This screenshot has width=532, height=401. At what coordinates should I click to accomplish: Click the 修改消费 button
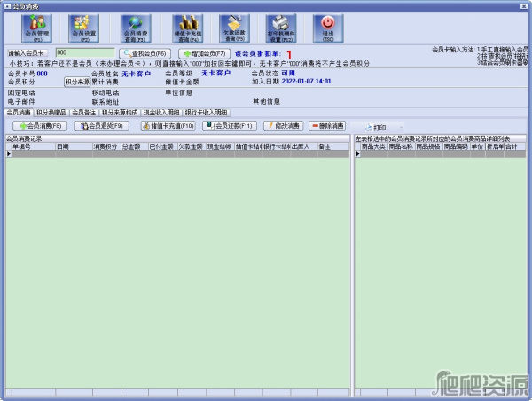point(284,126)
